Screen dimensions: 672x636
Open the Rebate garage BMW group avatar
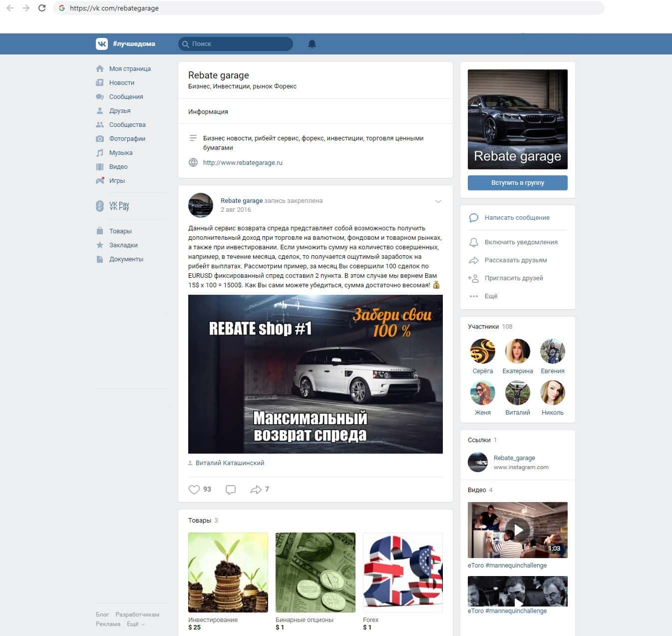[x=518, y=119]
